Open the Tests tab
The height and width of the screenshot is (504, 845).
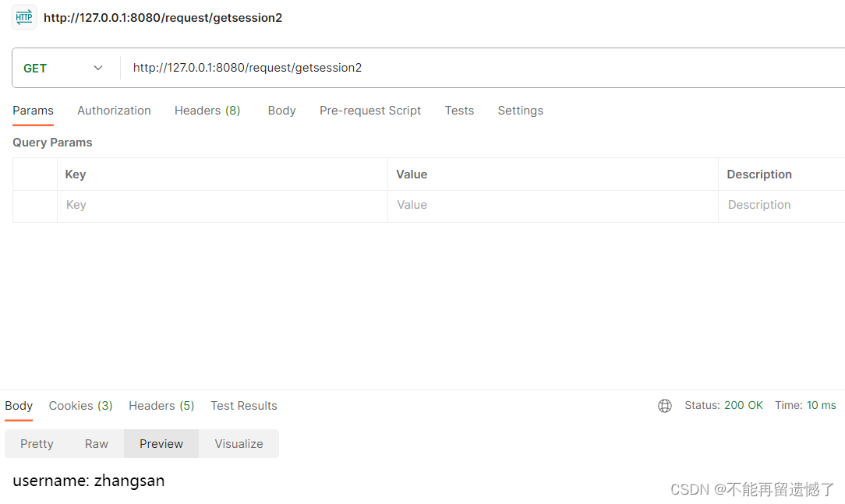[459, 111]
